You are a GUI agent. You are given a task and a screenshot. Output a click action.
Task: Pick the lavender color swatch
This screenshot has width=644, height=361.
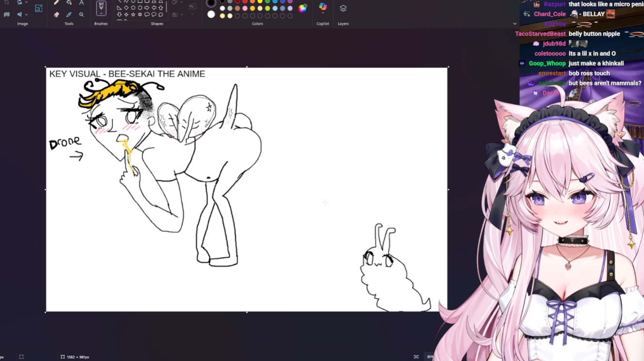click(290, 8)
